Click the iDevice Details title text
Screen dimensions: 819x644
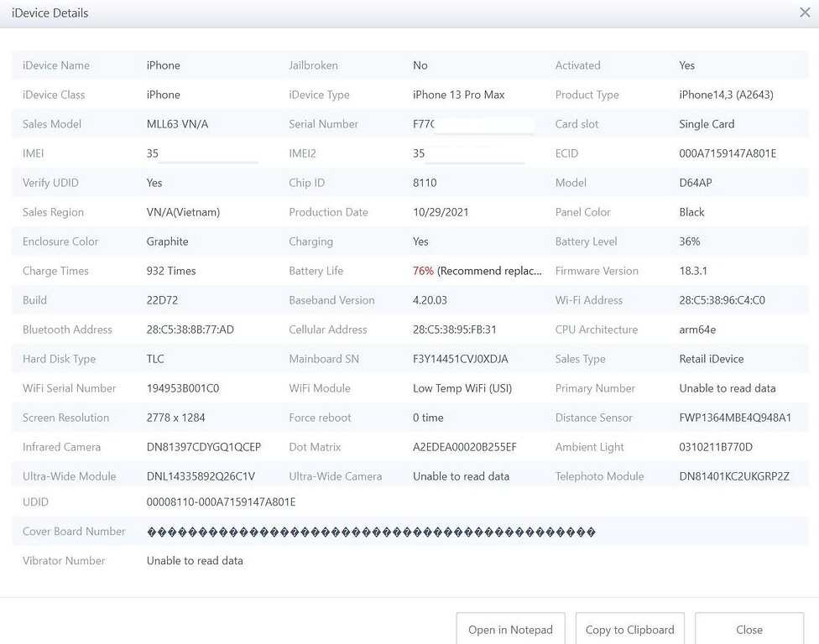(x=50, y=13)
